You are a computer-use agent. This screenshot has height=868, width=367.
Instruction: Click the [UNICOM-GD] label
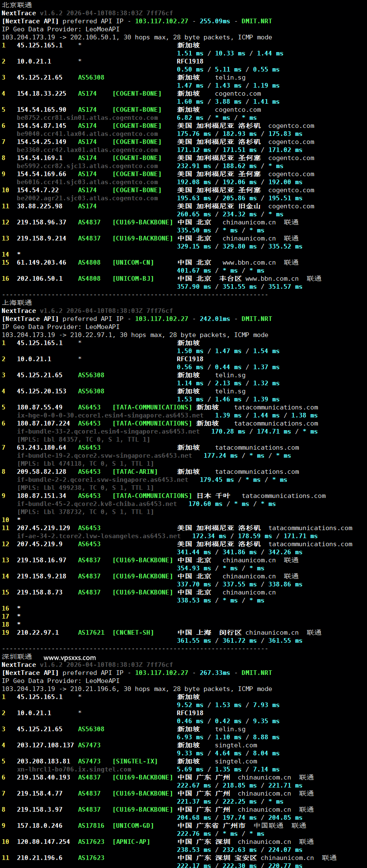coord(133,826)
